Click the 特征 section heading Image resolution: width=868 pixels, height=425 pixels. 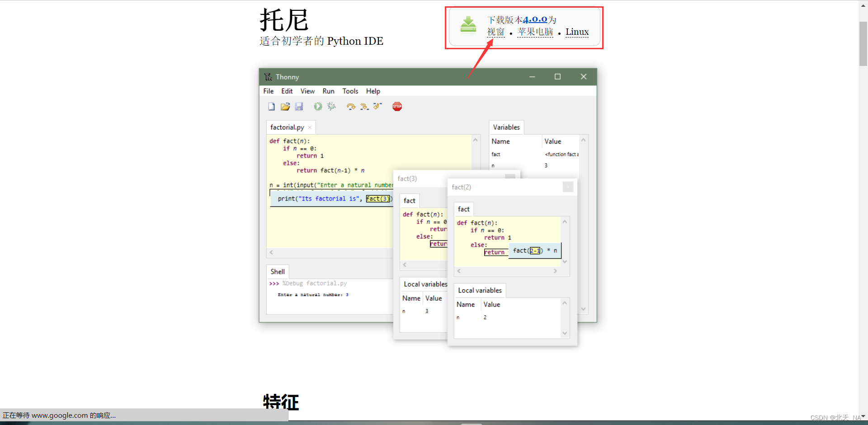[281, 402]
